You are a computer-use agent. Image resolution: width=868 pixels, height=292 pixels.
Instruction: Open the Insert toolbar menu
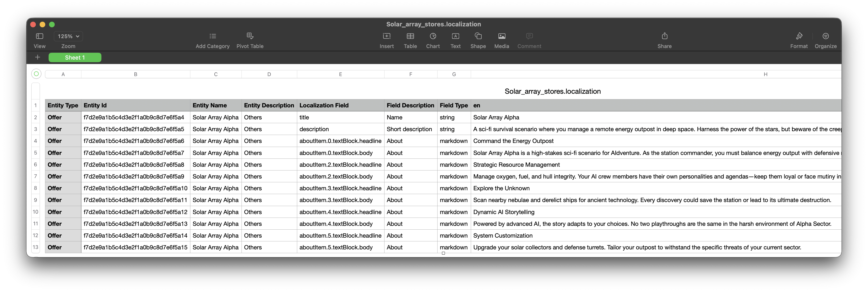click(387, 36)
